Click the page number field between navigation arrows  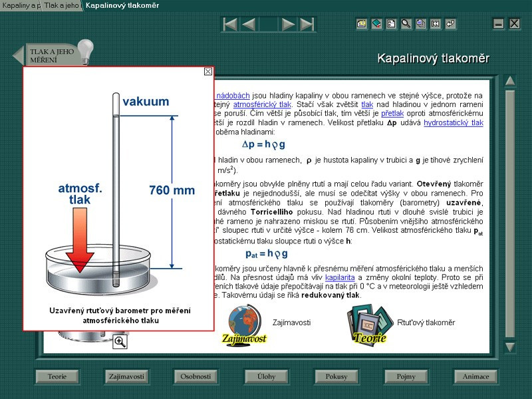[x=269, y=25]
